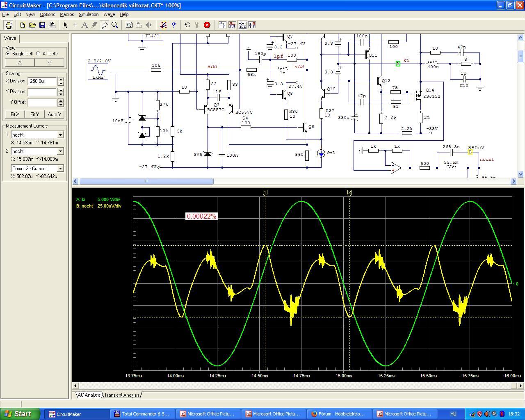Open Cursor 2 - Cursor 1 dropdown
This screenshot has height=420, width=525.
click(x=60, y=169)
